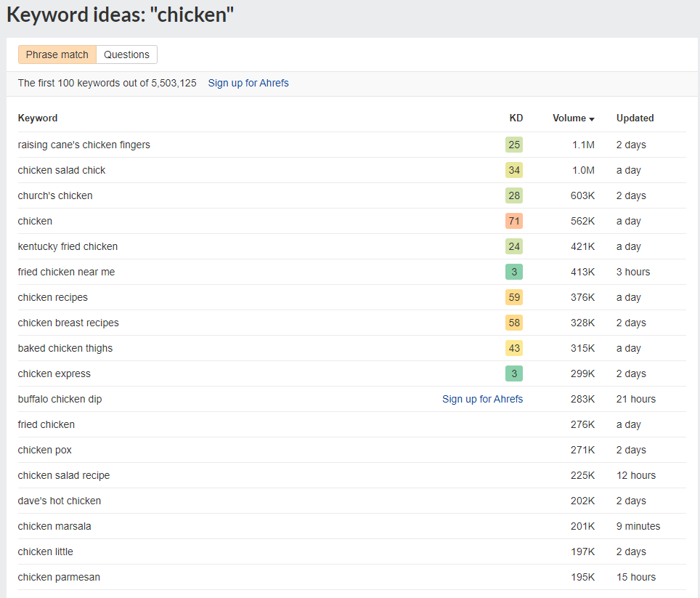Select the 12 hours updated value

[635, 476]
